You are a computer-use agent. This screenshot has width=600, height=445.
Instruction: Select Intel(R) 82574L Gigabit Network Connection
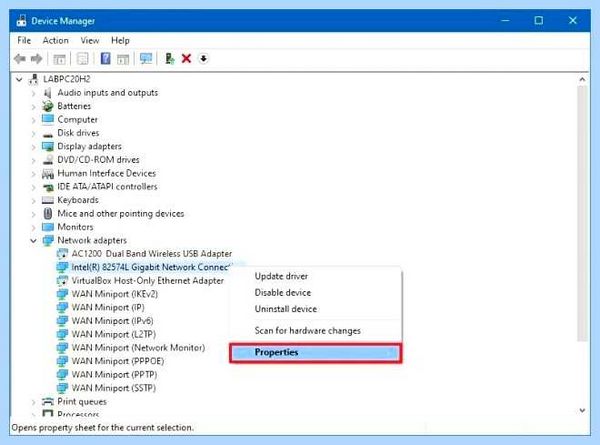[x=150, y=267]
